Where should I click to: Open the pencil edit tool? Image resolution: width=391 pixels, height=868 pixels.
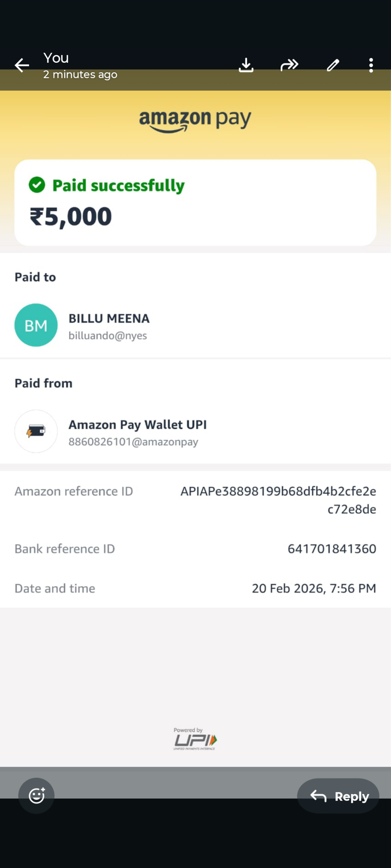[x=333, y=65]
